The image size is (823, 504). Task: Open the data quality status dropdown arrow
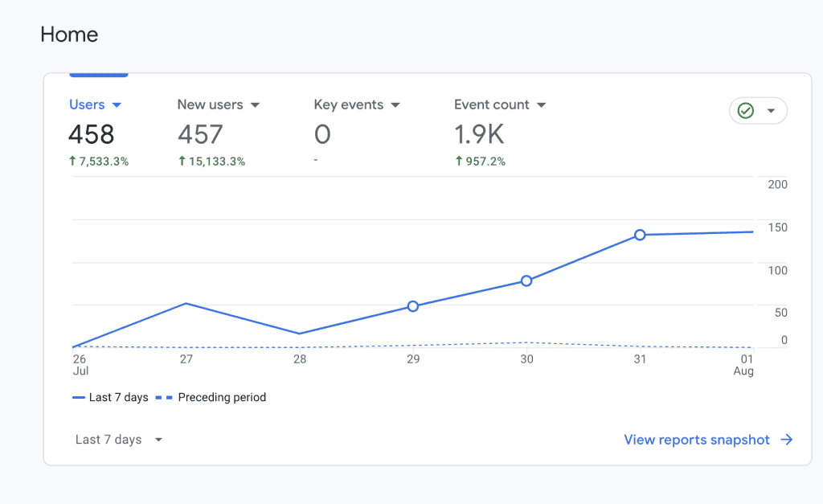coord(770,110)
